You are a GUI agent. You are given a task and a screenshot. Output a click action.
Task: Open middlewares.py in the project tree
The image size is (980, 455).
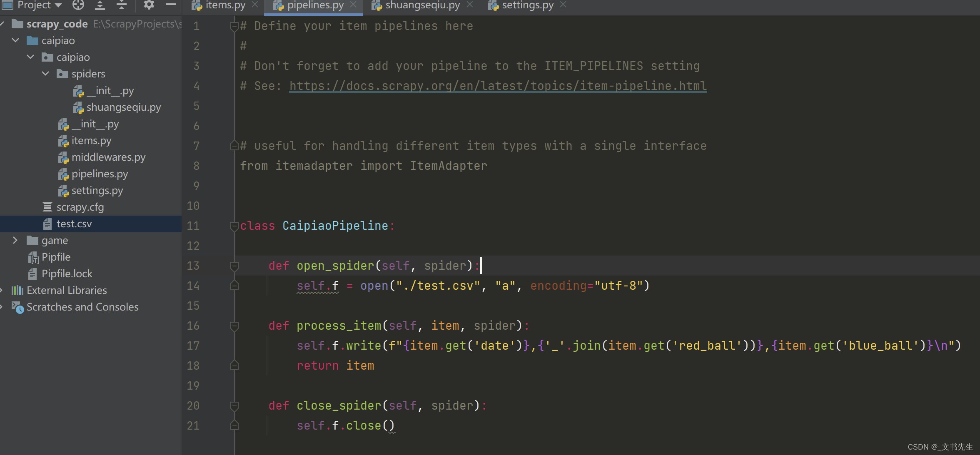point(108,157)
